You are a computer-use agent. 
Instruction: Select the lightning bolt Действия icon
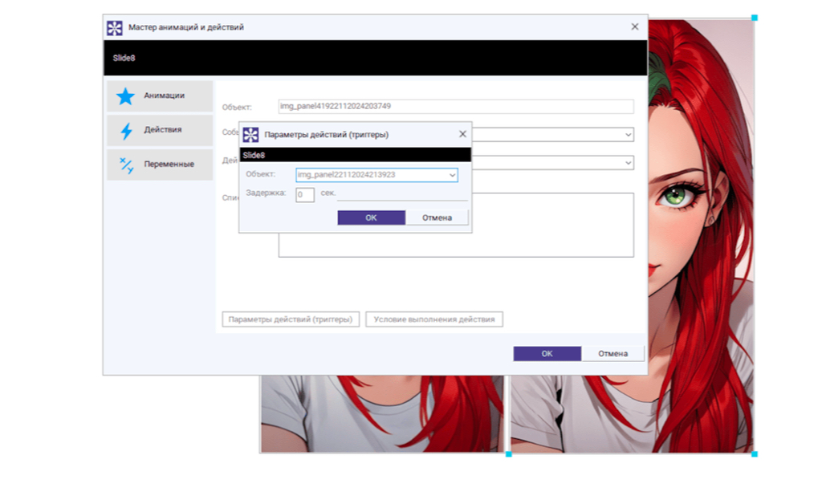point(126,131)
